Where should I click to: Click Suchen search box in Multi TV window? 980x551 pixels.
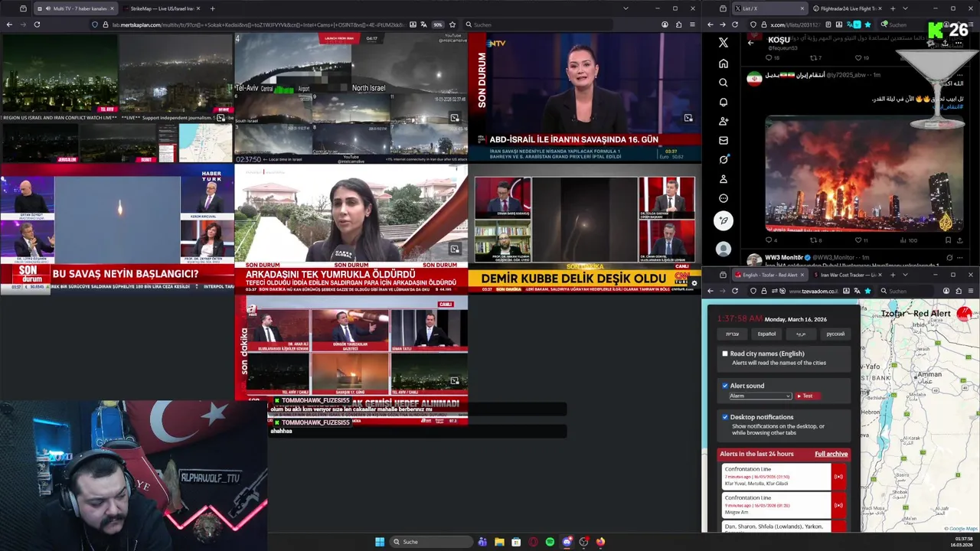(x=537, y=24)
